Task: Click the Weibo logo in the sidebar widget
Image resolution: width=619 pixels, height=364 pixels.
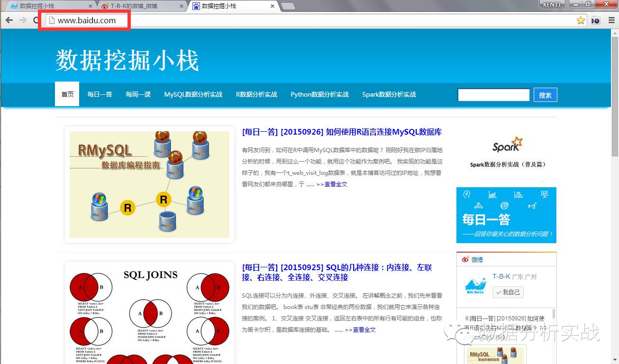Action: point(465,259)
